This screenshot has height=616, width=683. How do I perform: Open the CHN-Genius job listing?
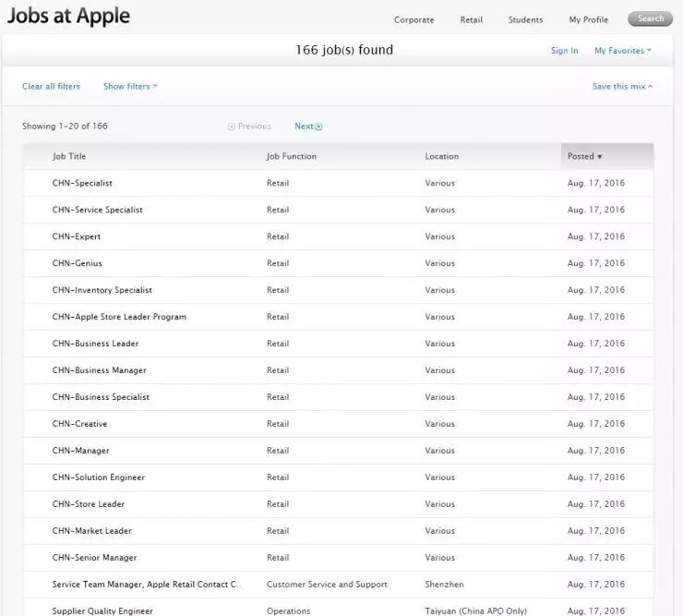point(78,263)
